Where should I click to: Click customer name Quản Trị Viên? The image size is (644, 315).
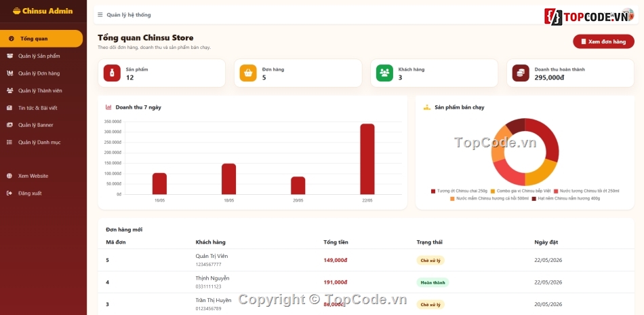(212, 256)
